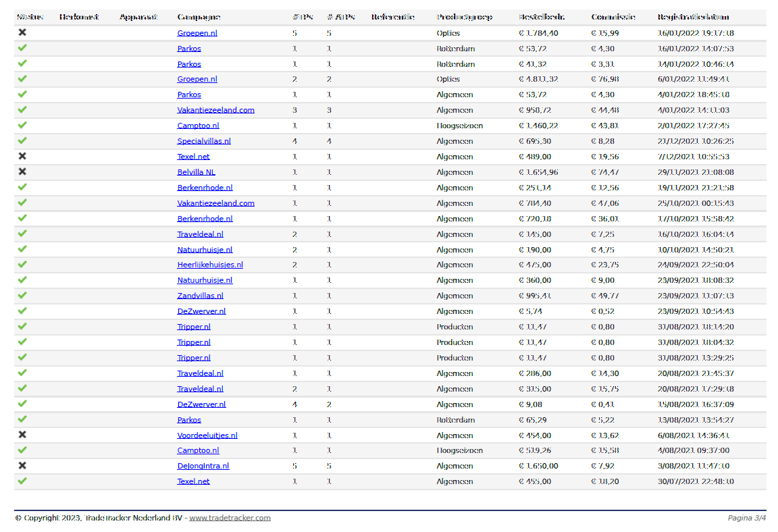
Task: Click the black cross in the Belvilla NL row
Action: [22, 171]
